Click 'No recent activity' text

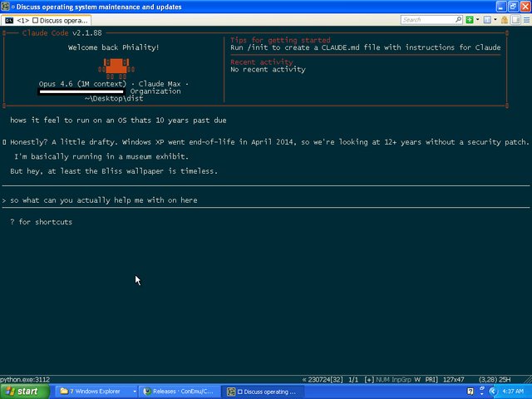[x=268, y=70]
